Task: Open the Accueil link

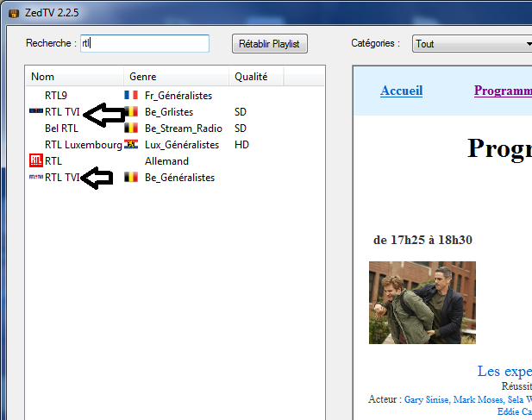Action: 402,91
